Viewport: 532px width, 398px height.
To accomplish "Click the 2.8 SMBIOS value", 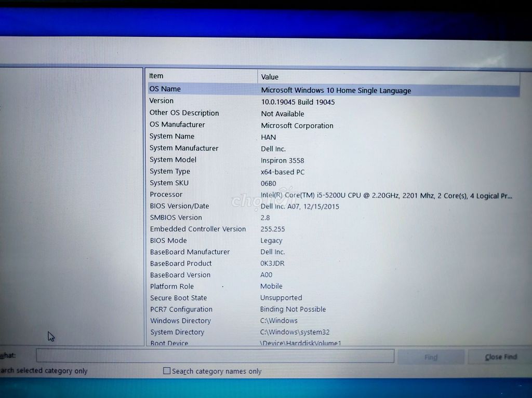I will pos(265,218).
